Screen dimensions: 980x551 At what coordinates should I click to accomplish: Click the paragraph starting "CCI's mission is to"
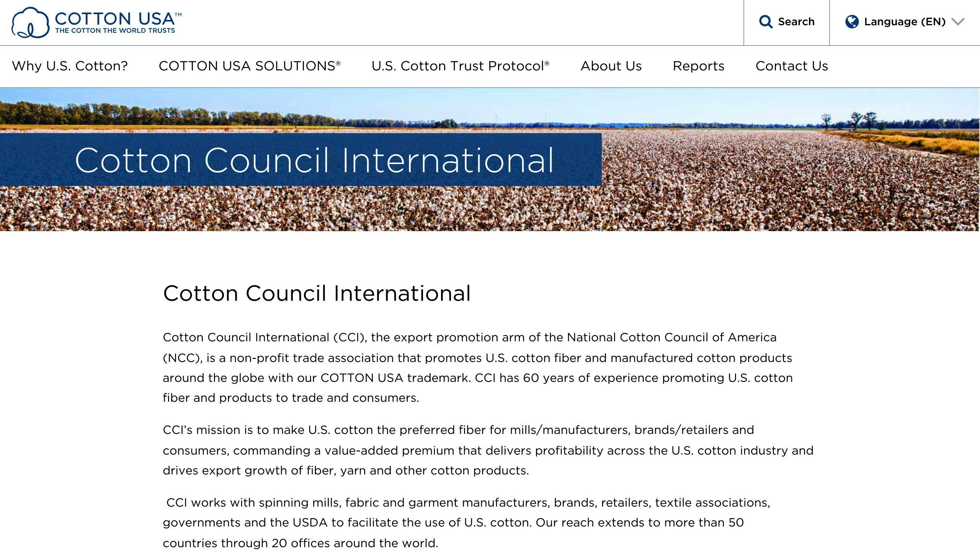tap(488, 450)
